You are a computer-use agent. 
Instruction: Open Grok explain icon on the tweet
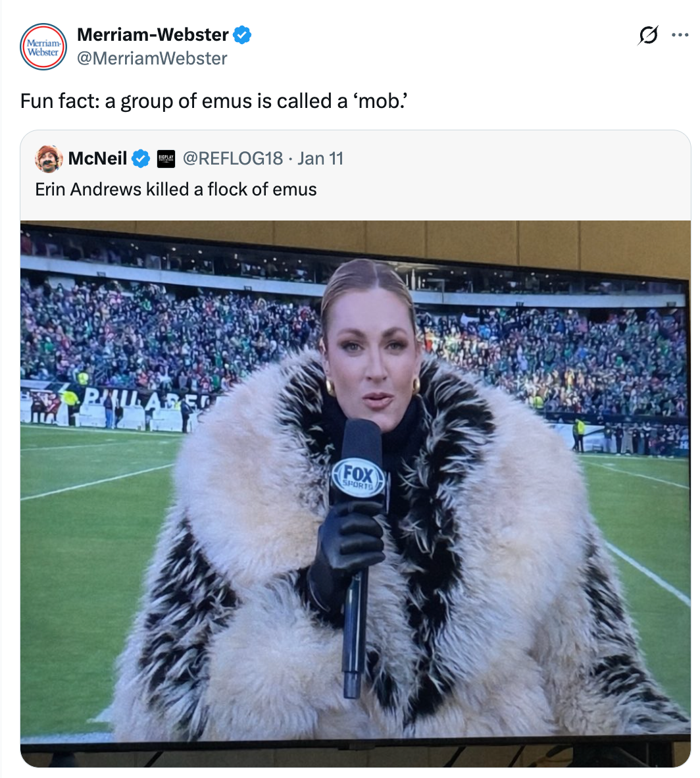648,36
